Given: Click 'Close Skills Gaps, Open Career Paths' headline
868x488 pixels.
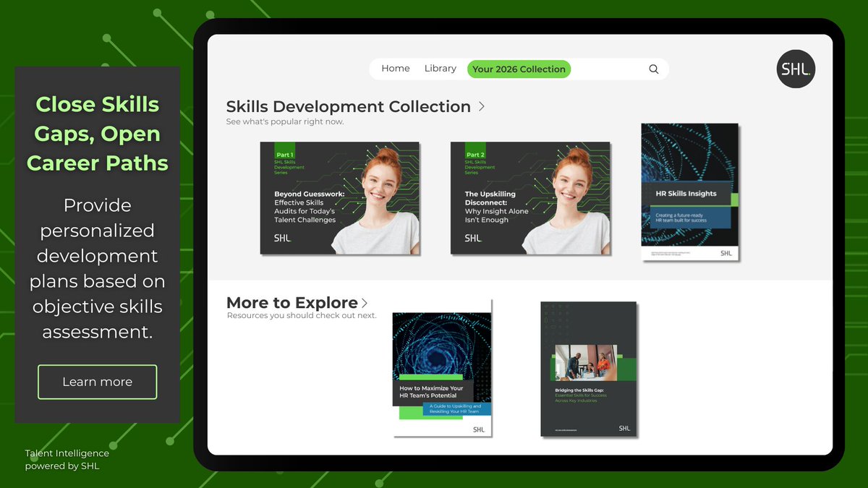Looking at the screenshot, I should pos(98,134).
